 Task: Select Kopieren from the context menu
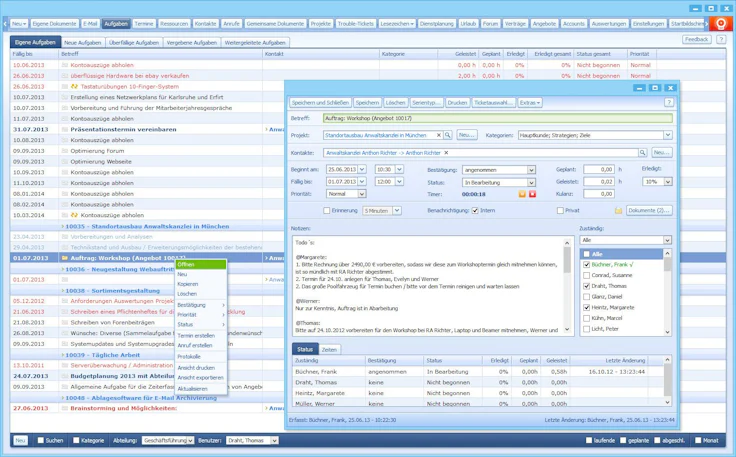tap(188, 284)
